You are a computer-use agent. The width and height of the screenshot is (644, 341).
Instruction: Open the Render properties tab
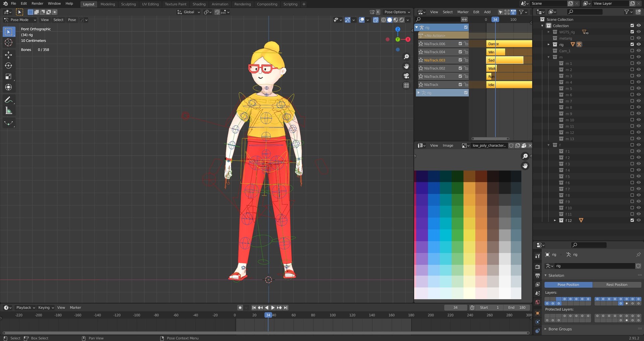(537, 267)
